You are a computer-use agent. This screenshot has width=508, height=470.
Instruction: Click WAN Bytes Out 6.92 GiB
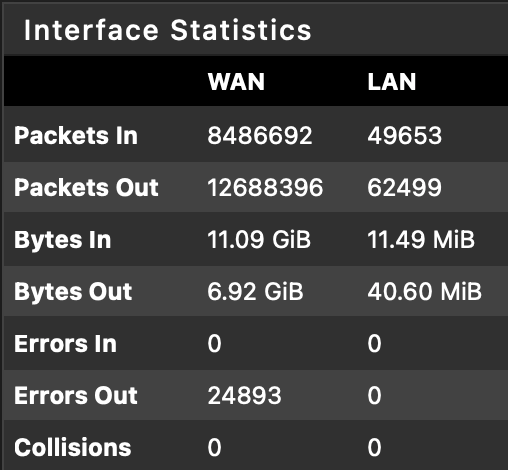(x=255, y=292)
